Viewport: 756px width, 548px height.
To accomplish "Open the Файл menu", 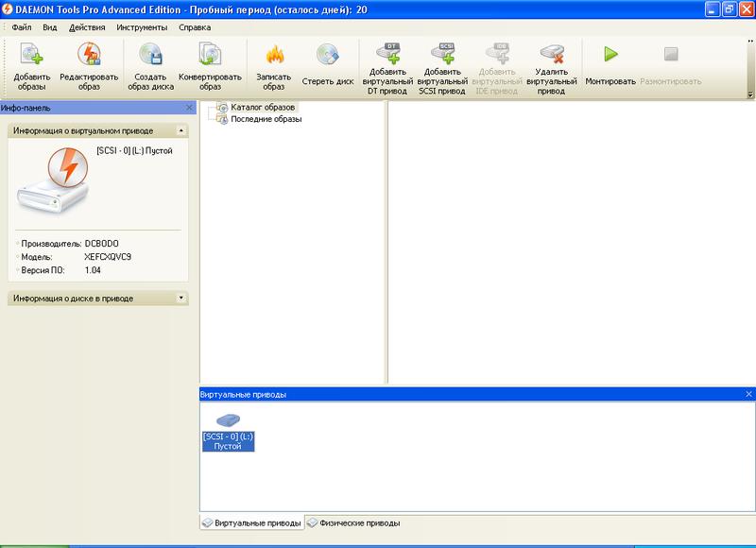I will click(22, 27).
